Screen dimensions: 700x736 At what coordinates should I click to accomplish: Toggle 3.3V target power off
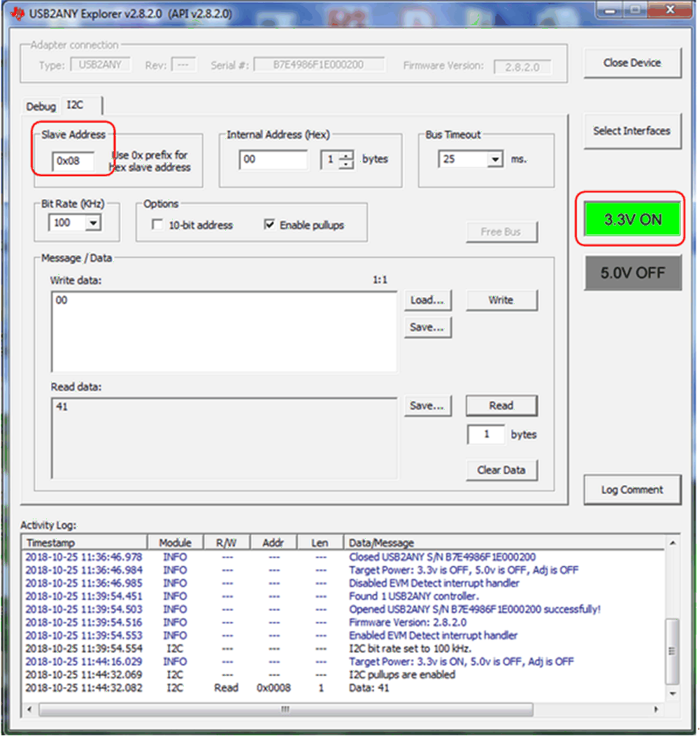(631, 219)
